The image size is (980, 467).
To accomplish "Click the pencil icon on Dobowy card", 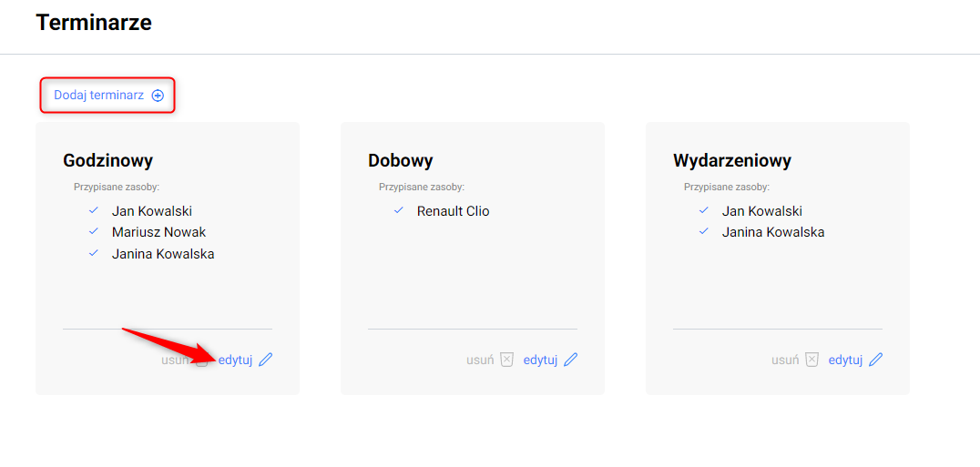I will coord(571,360).
